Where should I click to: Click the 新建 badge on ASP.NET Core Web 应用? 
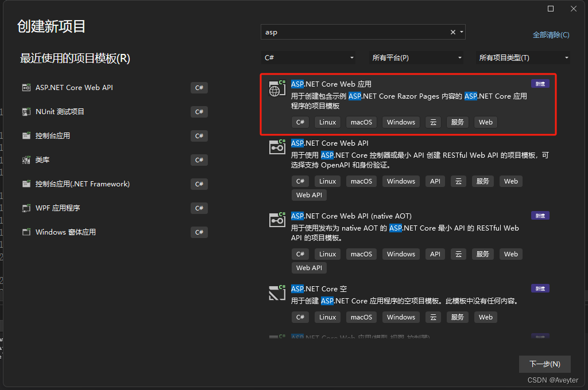tap(540, 84)
